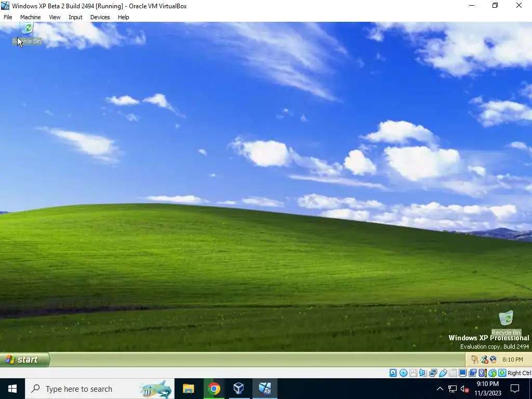
Task: Close the VirtualBox VM window
Action: click(519, 5)
